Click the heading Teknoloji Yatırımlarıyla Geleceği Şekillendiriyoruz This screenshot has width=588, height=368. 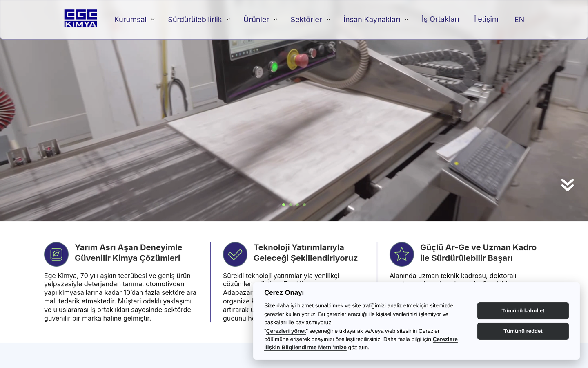tap(305, 253)
